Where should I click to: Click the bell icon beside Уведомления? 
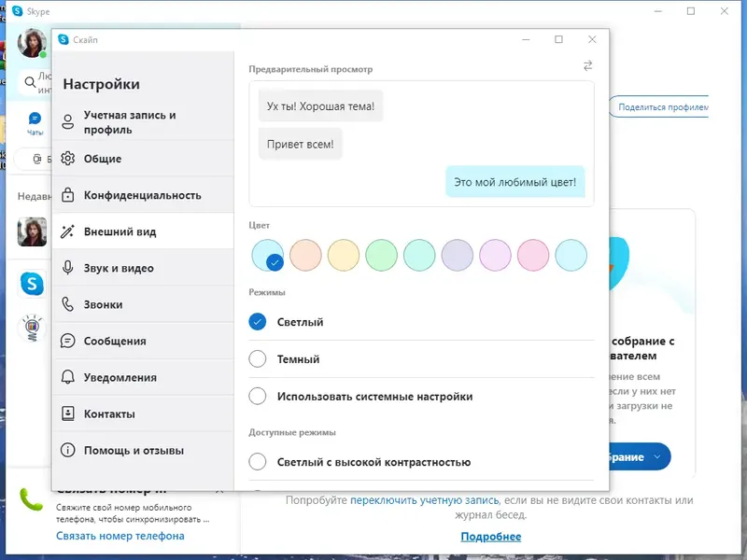point(67,377)
